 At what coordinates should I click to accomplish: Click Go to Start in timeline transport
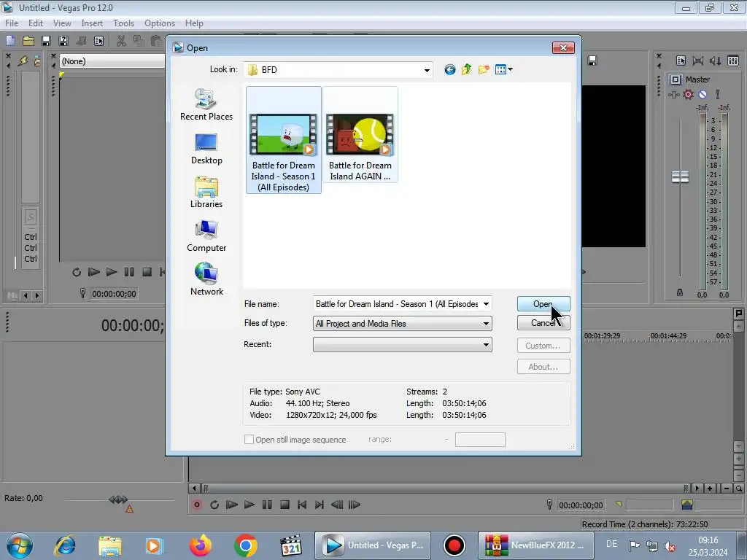[302, 505]
